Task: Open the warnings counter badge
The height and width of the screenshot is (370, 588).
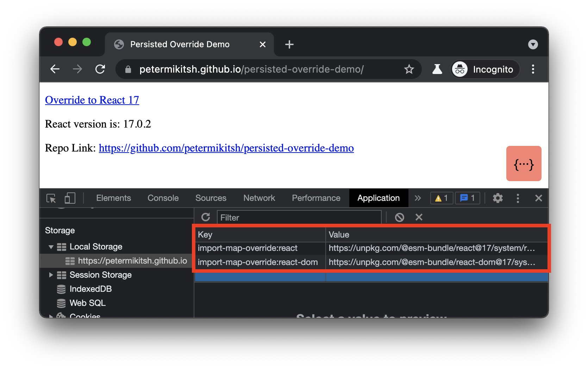Action: coord(442,198)
